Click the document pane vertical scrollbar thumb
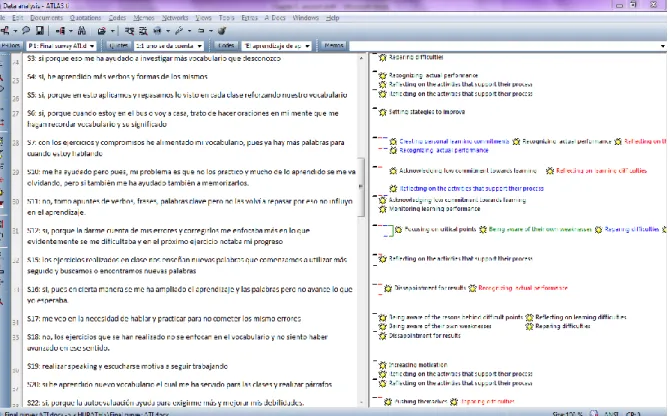 [x=361, y=187]
